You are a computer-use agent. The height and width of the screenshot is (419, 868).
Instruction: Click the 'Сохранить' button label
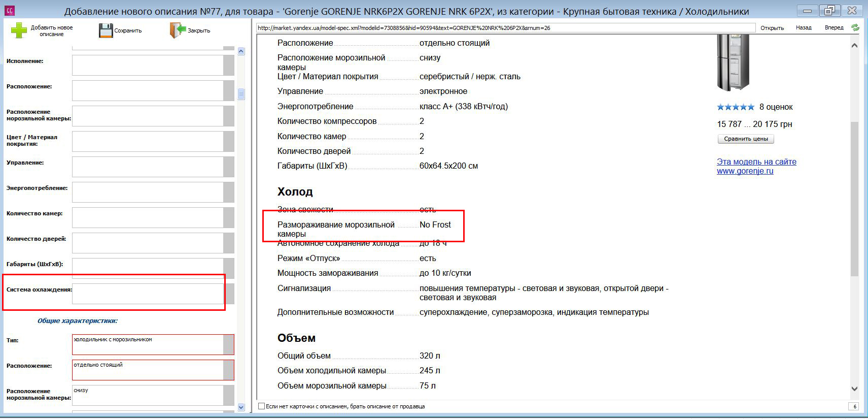pos(128,30)
